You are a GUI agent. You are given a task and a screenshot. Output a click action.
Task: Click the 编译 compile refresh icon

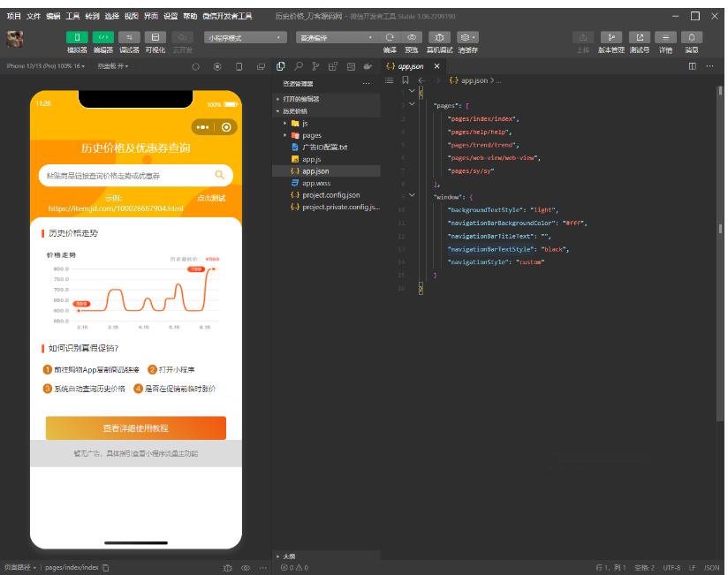(390, 37)
